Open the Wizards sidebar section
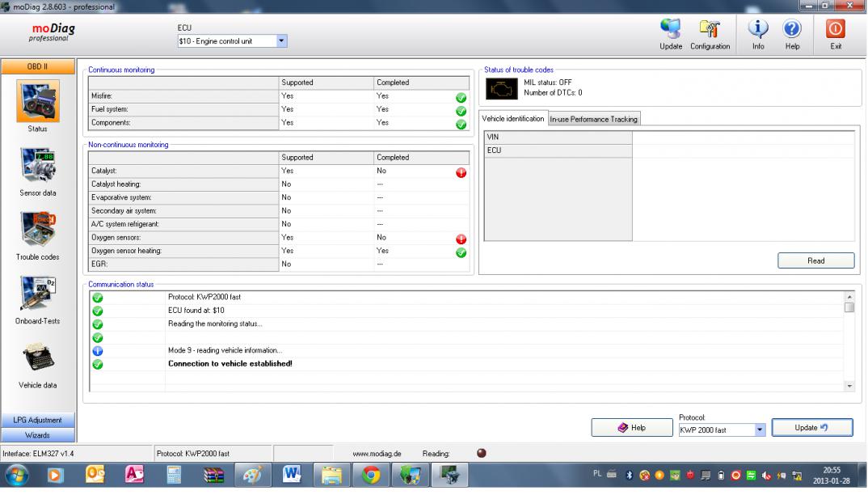 pyautogui.click(x=38, y=435)
